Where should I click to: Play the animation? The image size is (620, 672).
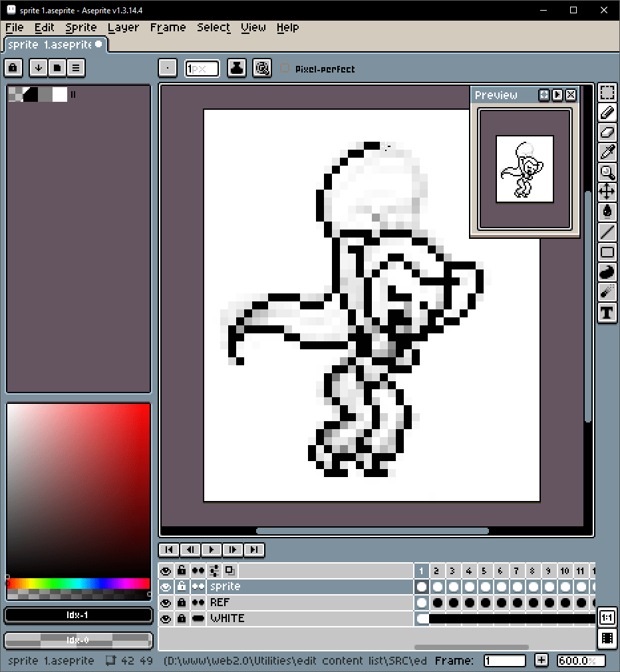click(x=212, y=550)
